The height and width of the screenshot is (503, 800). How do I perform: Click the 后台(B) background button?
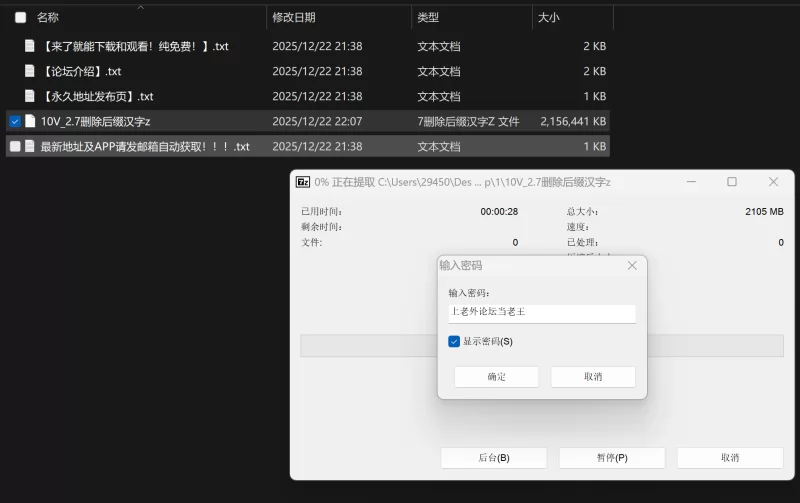493,458
